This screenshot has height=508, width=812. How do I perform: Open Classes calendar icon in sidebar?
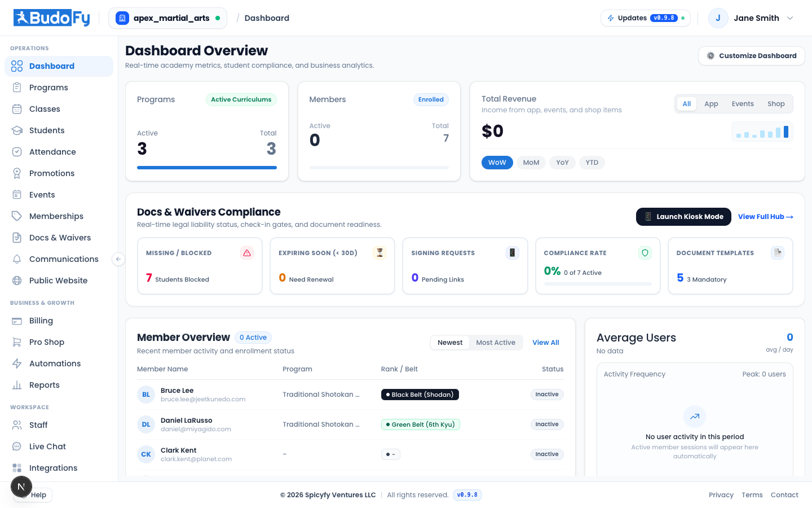(x=17, y=109)
